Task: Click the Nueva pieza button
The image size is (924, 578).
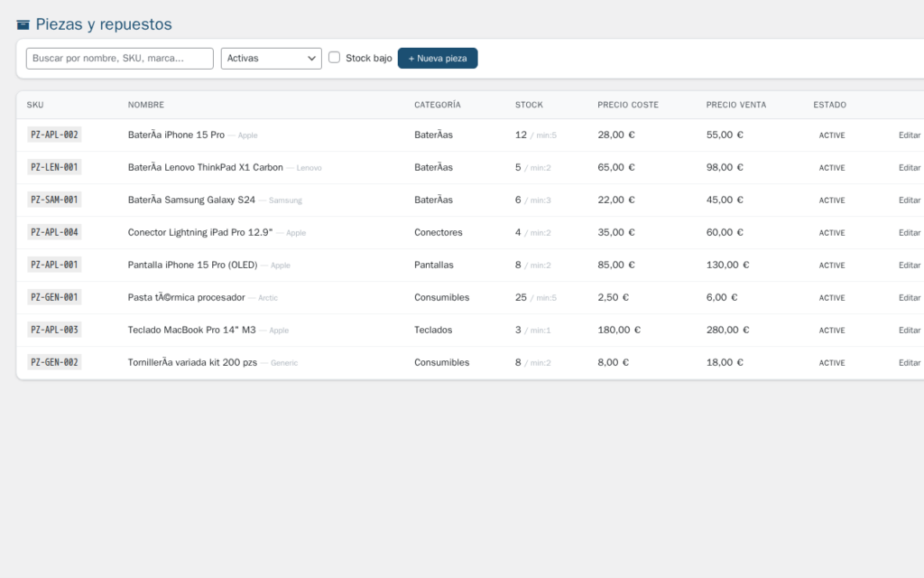Action: tap(438, 58)
